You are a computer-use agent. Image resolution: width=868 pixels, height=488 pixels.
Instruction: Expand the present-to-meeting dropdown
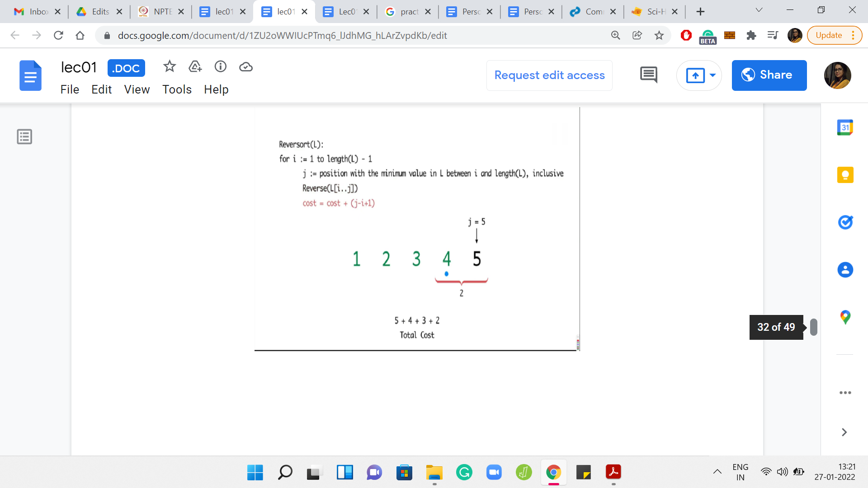(x=712, y=75)
